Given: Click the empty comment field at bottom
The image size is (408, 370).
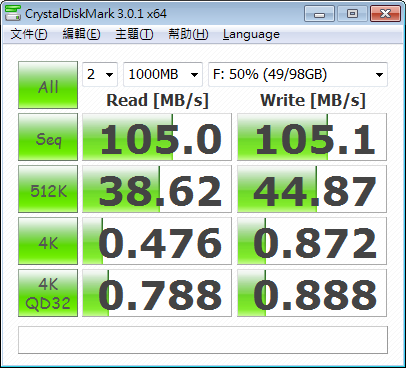Looking at the screenshot, I should 203,340.
